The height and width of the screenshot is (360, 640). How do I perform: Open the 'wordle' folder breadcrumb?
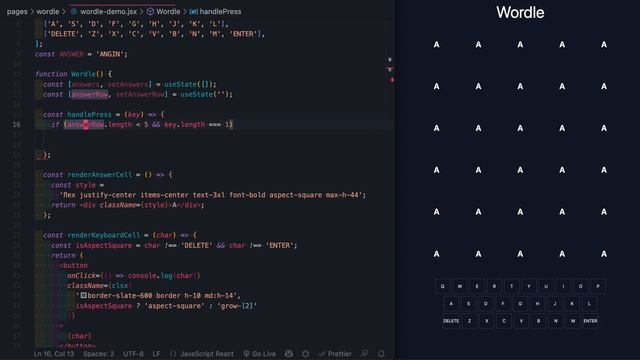coord(48,11)
